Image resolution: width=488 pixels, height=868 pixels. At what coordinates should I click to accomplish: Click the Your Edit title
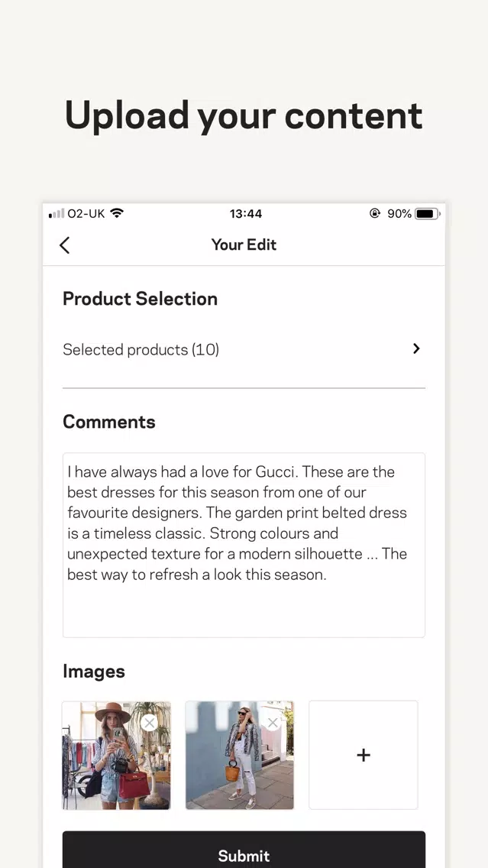tap(244, 245)
